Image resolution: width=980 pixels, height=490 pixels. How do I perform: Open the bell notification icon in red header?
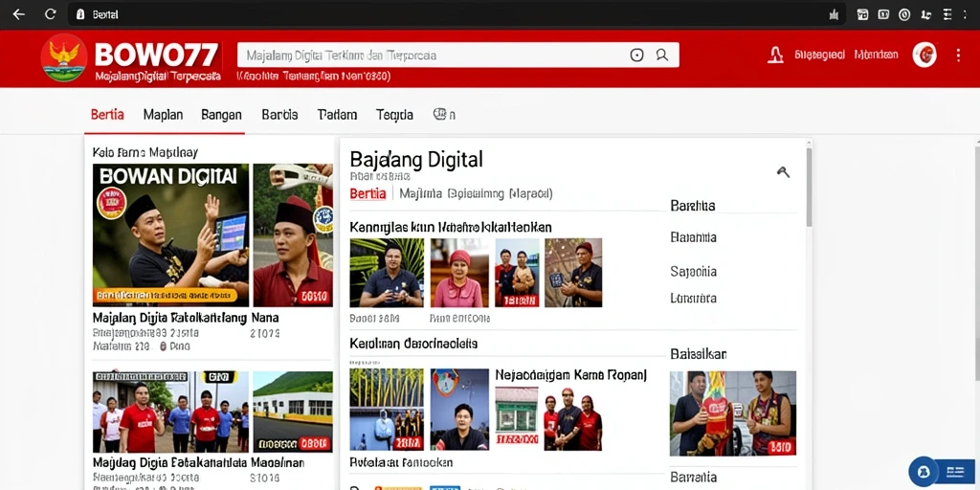click(775, 55)
